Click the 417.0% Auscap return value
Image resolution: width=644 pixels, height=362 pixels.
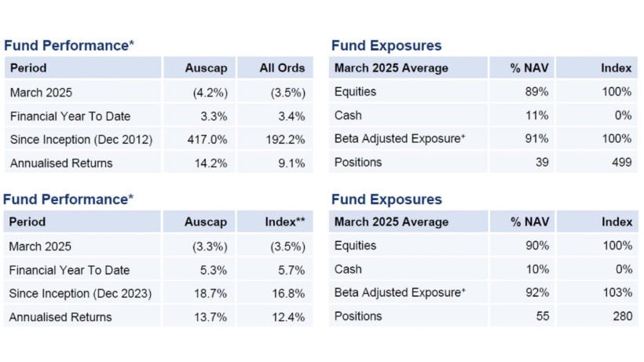[x=210, y=140]
